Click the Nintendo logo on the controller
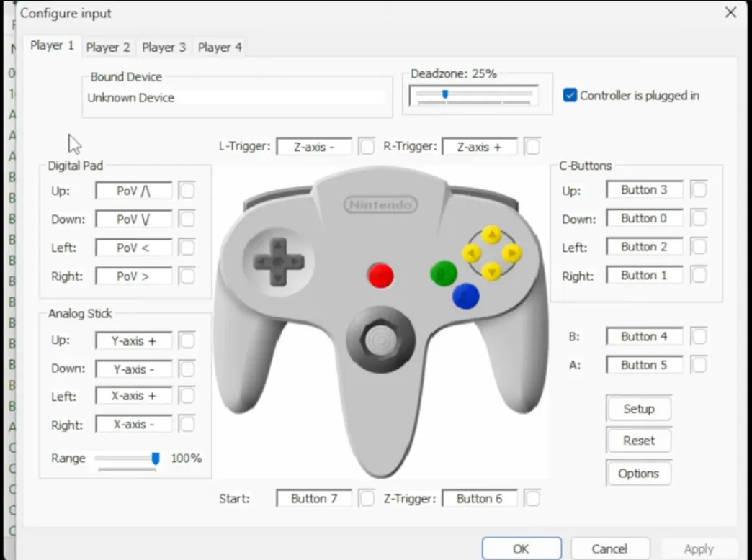 tap(380, 204)
